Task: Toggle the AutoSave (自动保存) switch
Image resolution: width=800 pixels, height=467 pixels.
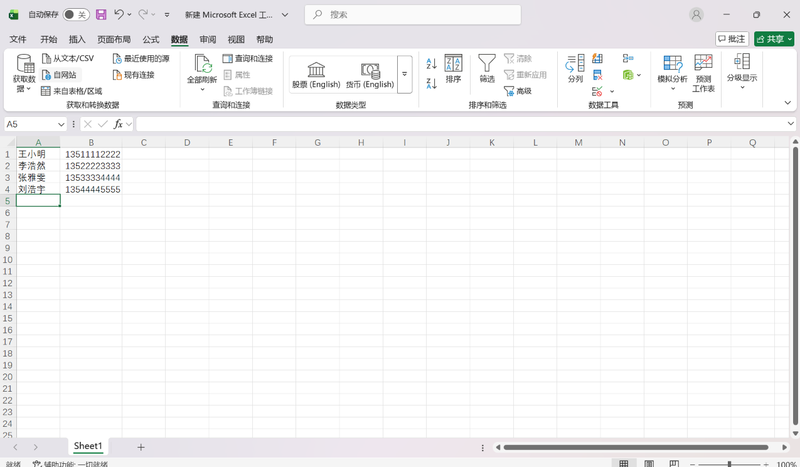Action: (x=76, y=15)
